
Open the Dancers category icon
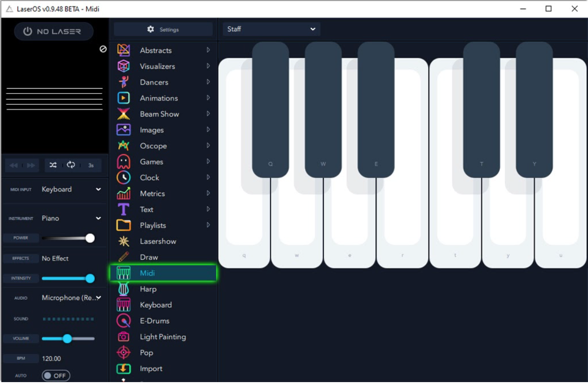coord(123,82)
